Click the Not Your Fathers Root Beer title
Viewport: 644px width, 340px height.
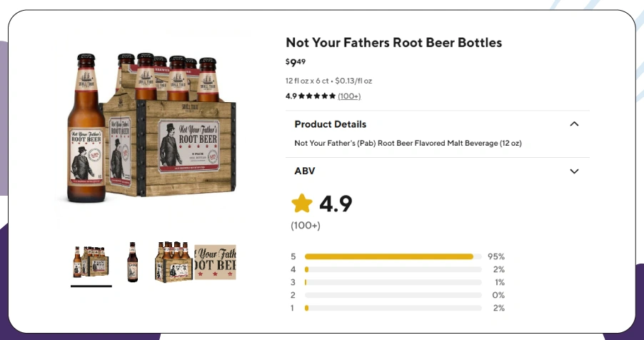click(393, 43)
